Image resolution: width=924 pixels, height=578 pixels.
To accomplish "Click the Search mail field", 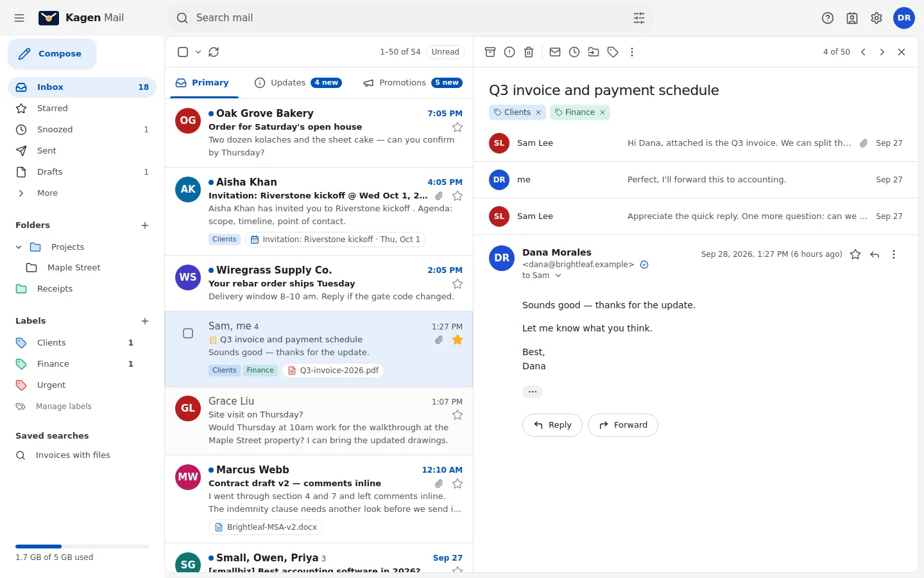I will pos(411,18).
